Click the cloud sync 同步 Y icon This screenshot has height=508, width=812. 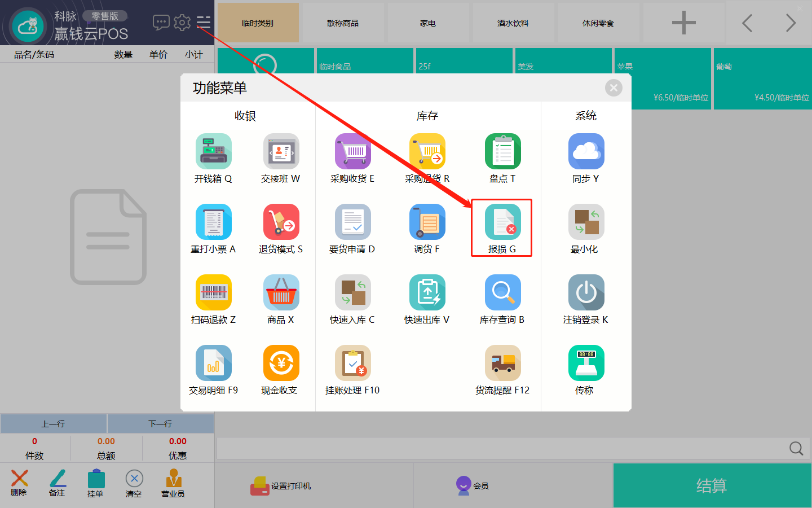coord(586,151)
